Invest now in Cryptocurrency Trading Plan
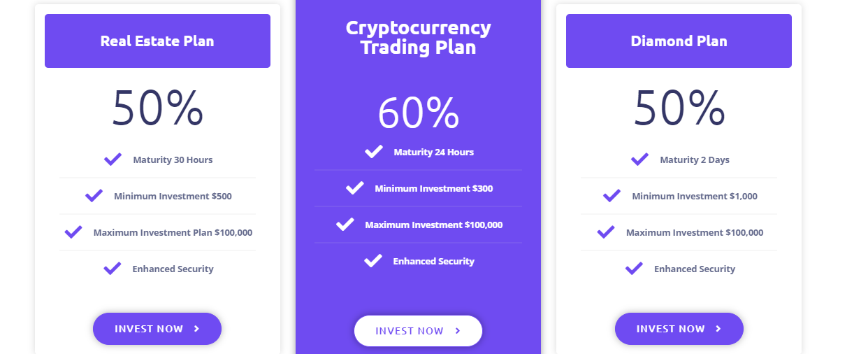 click(x=418, y=331)
